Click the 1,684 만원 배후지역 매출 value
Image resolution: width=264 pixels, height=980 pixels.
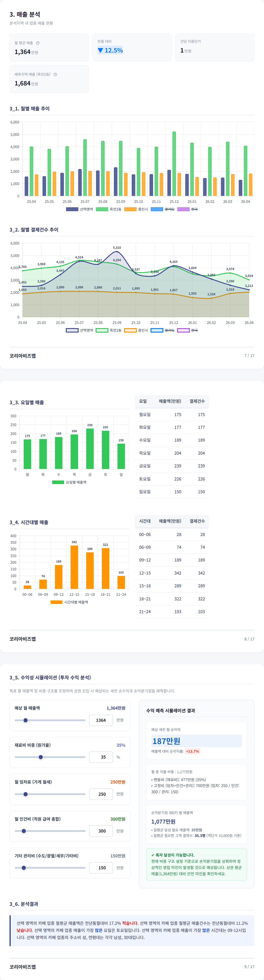26,83
